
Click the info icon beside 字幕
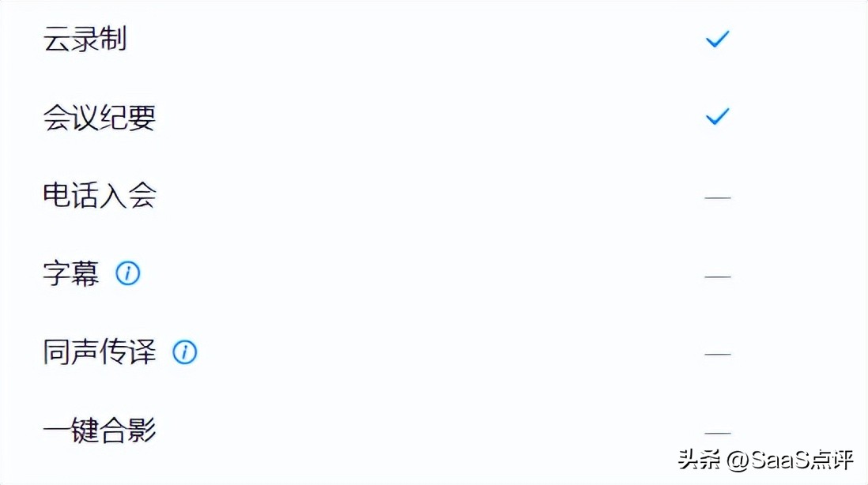click(x=127, y=274)
